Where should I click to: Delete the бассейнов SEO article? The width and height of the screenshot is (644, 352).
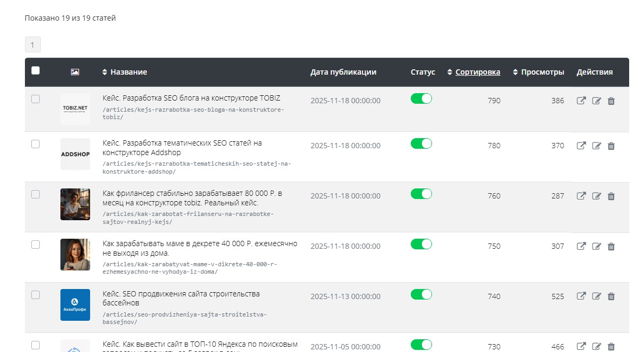click(611, 296)
